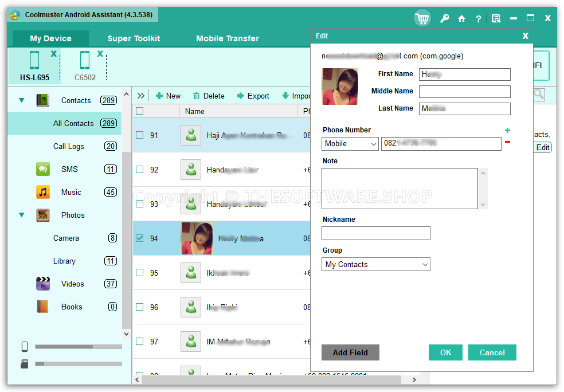Viewport: 564px width, 392px height.
Task: Click horizontal scrollbar right arrow
Action: [414, 379]
